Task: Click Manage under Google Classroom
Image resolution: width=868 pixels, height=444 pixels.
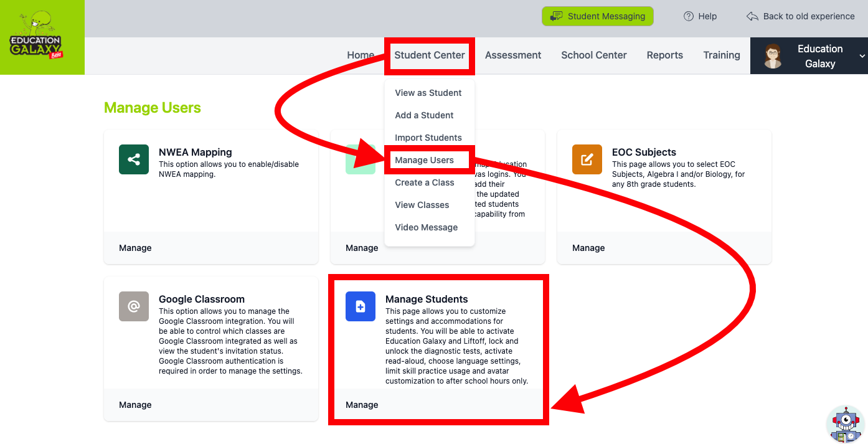Action: click(135, 405)
